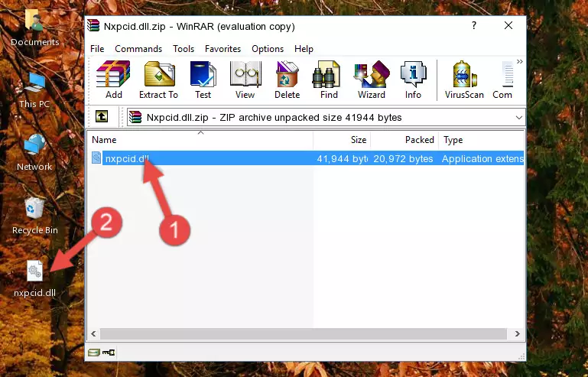This screenshot has height=377, width=588.
Task: Expand the archive path dropdown
Action: click(519, 118)
